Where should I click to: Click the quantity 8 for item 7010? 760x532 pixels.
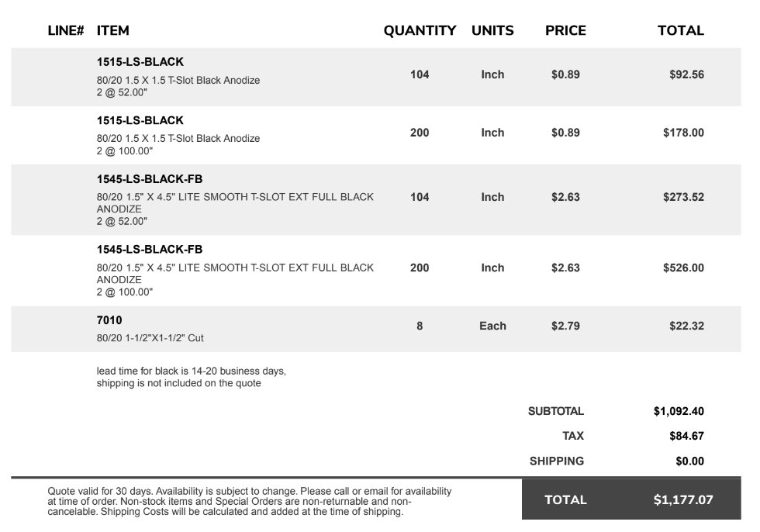(x=420, y=326)
